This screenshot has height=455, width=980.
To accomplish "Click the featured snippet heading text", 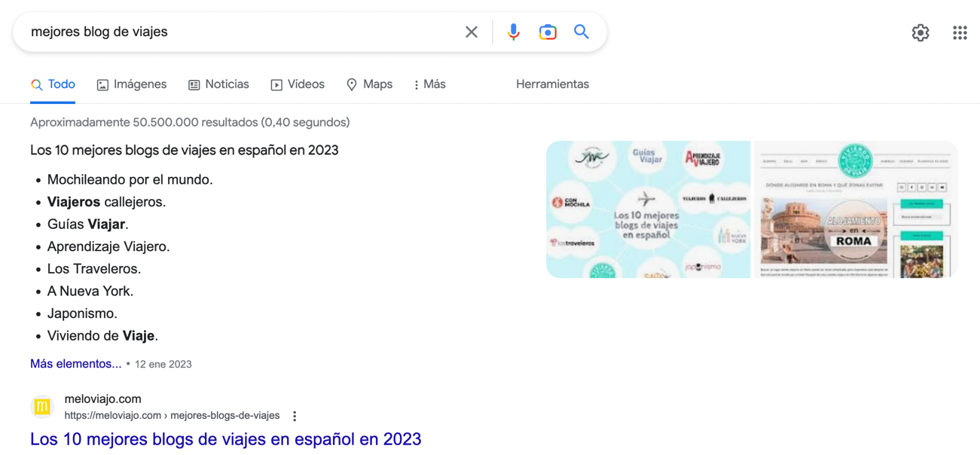I will coord(185,150).
